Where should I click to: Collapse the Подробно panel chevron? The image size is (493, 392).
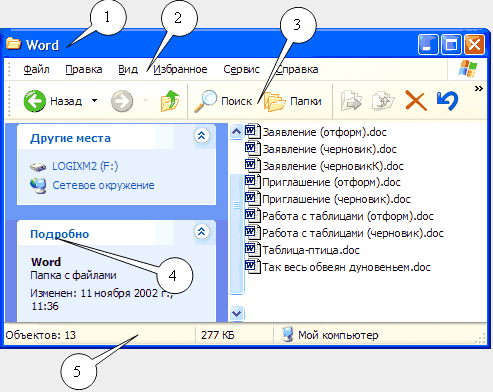pos(202,231)
